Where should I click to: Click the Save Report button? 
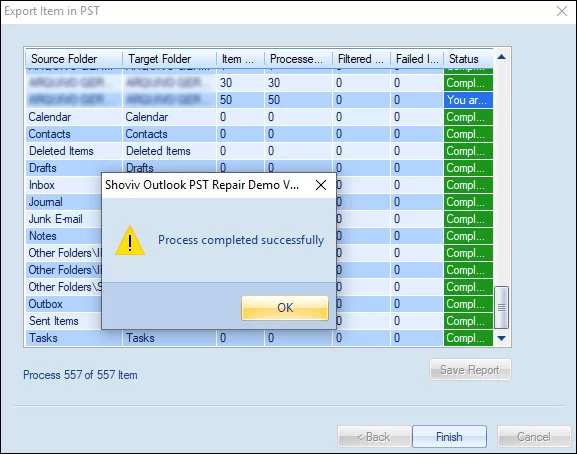click(470, 369)
